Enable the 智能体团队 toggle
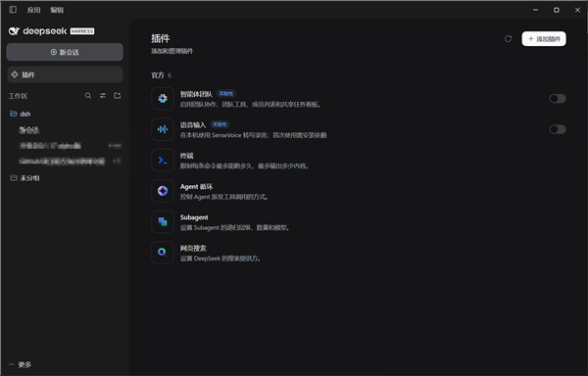 tap(558, 99)
